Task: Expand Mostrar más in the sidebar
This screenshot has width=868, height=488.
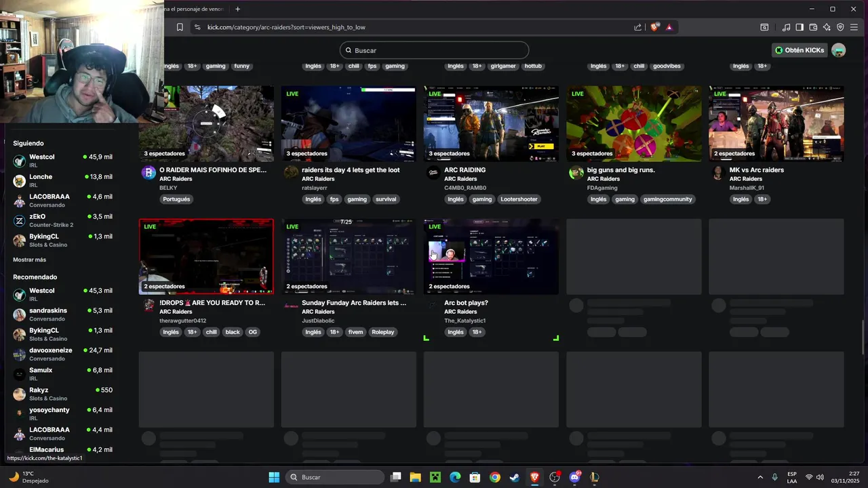Action: click(30, 260)
